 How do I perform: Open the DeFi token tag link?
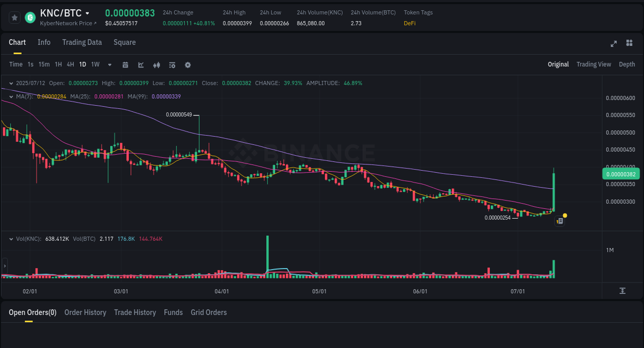tap(410, 23)
